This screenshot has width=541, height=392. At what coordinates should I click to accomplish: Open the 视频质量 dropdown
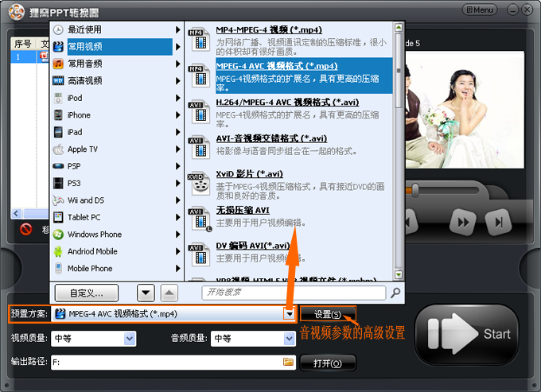[x=130, y=339]
